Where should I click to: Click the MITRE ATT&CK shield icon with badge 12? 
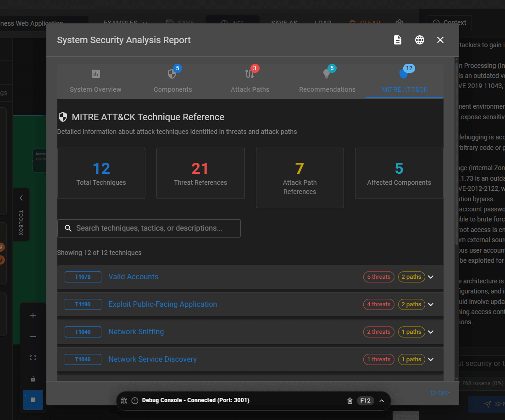coord(404,74)
